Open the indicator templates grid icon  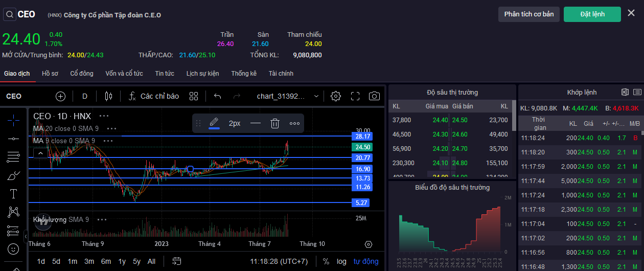(194, 96)
